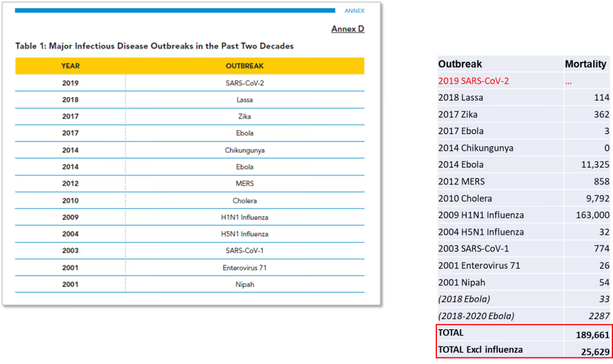Select the H1N1 Influenza cell in Annex table
This screenshot has height=364, width=613.
[x=245, y=217]
